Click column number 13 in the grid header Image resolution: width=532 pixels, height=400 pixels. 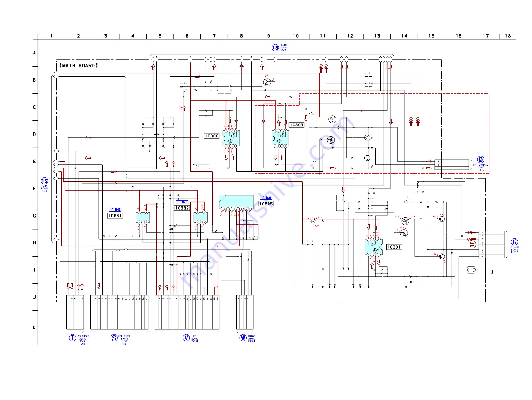[x=377, y=36]
